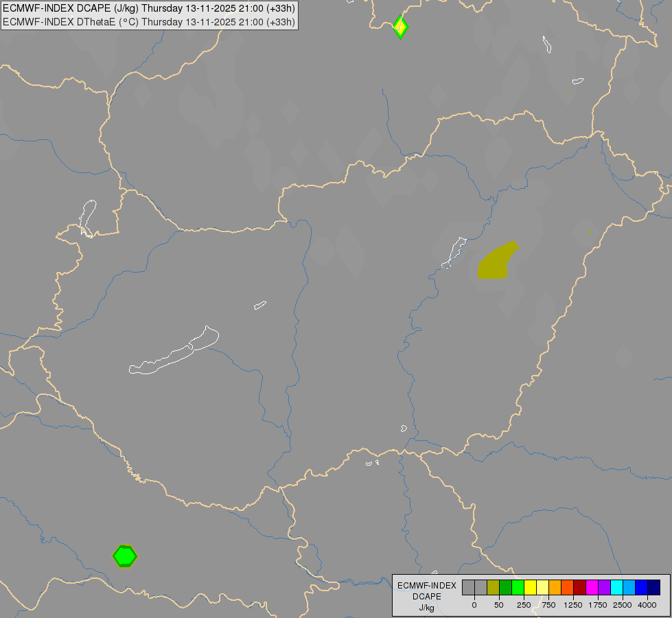Click the legend value 0
Viewport: 672px width, 618px height.
tap(474, 605)
